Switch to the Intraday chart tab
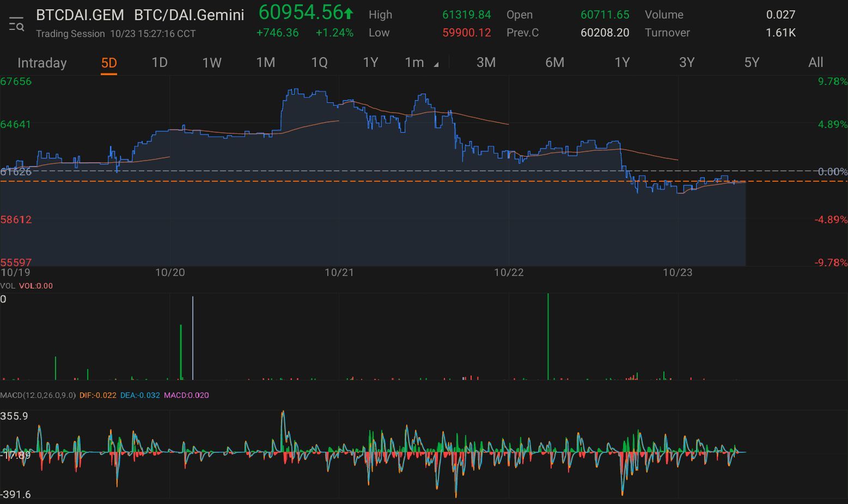 click(42, 63)
